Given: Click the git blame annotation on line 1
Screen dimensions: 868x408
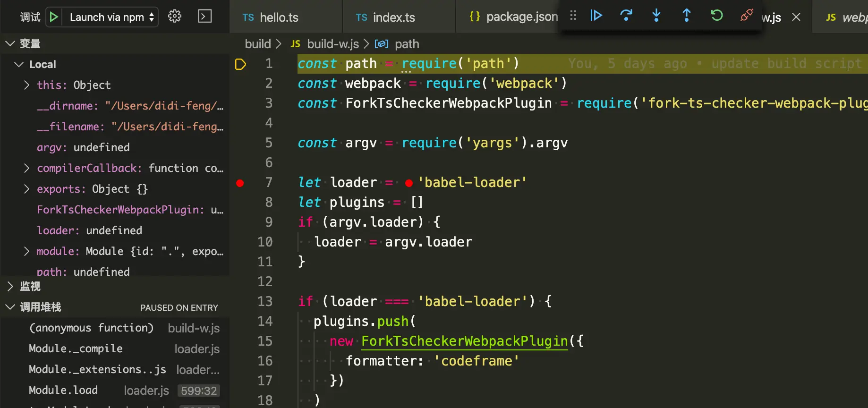Looking at the screenshot, I should point(715,64).
